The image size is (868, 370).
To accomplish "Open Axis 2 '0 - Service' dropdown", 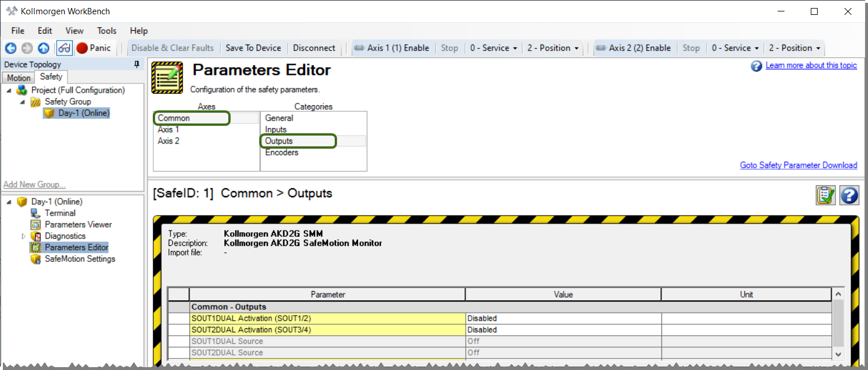I will coord(735,48).
